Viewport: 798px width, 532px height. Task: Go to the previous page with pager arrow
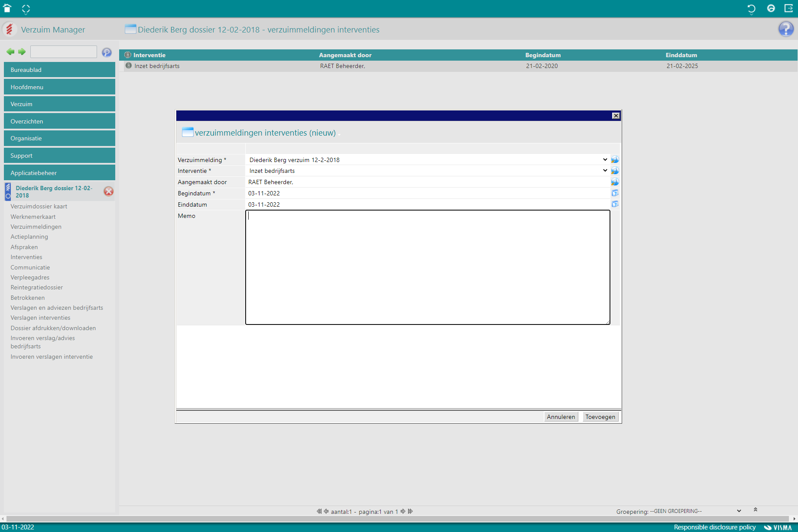326,511
